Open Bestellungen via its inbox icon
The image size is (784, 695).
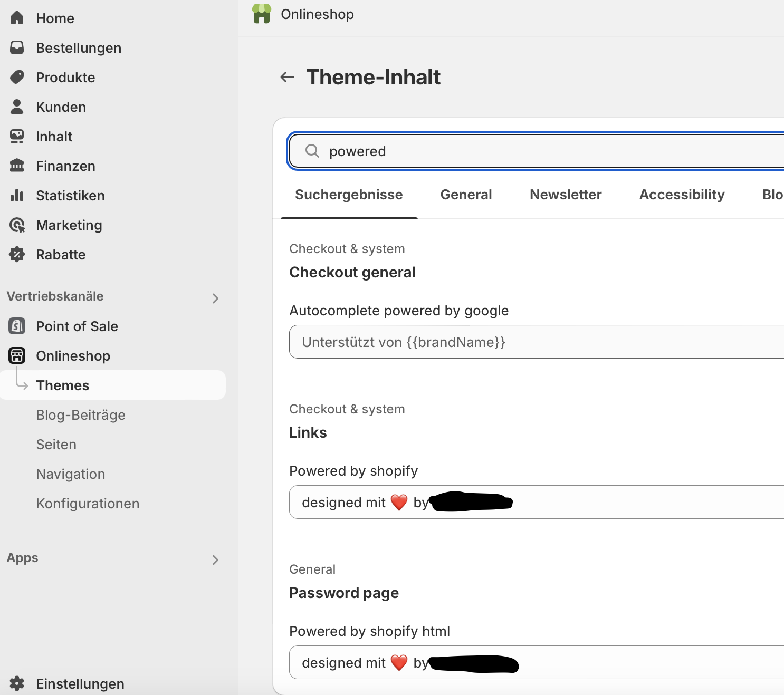[x=17, y=47]
